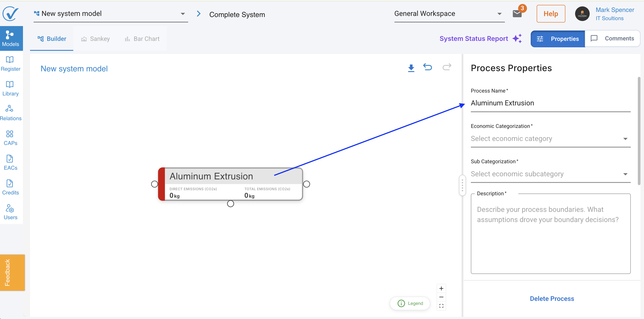Switch panel to Properties view
Screen dimensions: 644x319
point(557,39)
